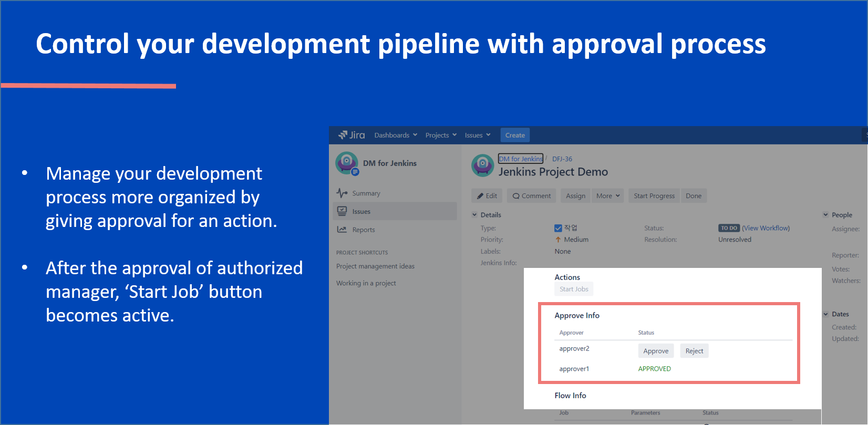Open the View Workflow link
The image size is (868, 425).
[x=766, y=228]
